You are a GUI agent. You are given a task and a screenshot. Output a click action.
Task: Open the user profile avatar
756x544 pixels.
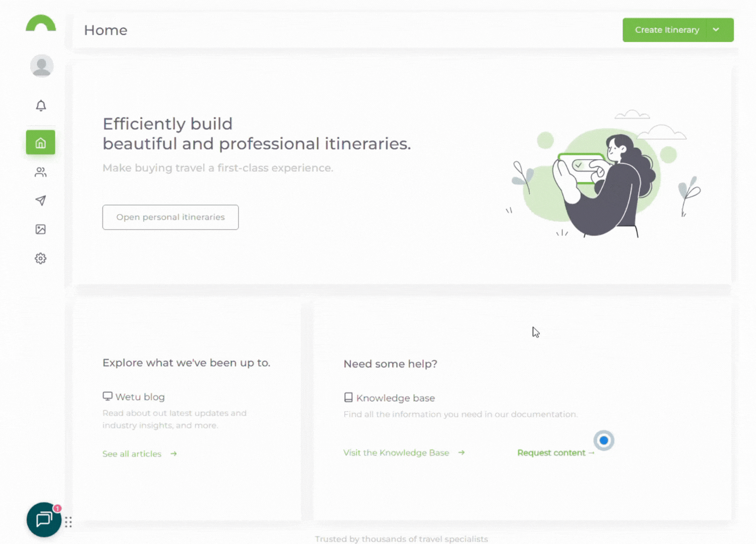(41, 65)
